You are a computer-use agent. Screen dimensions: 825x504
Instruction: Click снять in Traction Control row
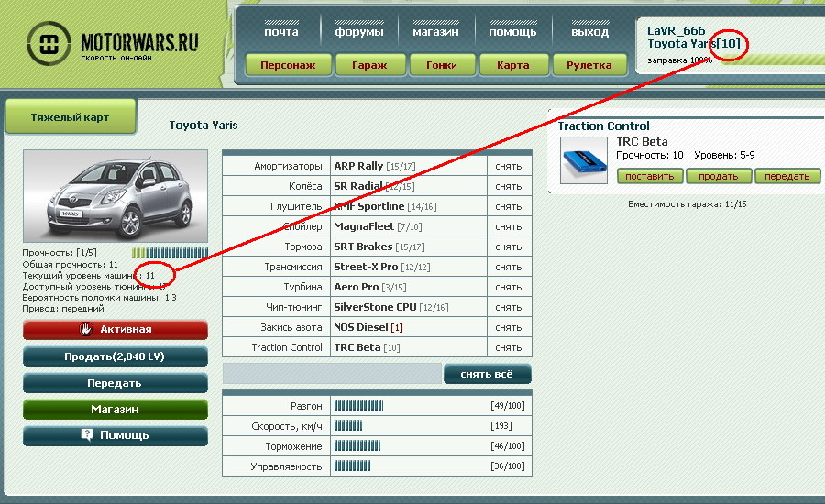click(509, 347)
